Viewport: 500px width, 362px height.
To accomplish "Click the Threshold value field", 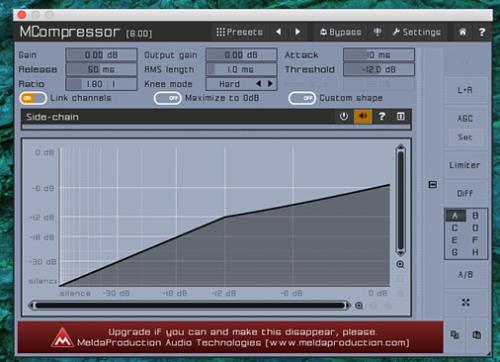I will tap(379, 69).
